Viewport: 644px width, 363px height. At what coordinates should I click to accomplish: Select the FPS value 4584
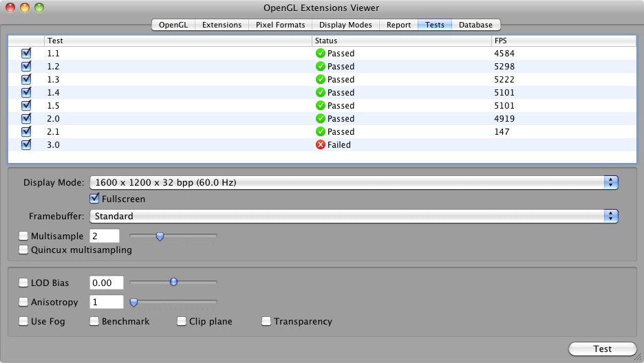(504, 54)
